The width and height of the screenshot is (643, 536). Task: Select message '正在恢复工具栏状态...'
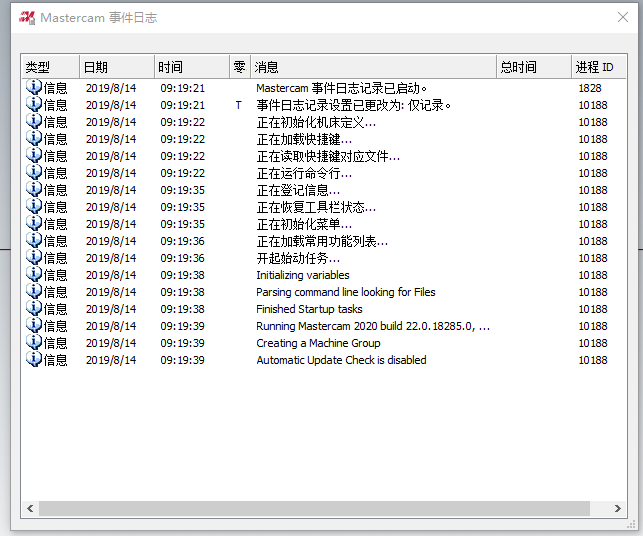(x=316, y=207)
